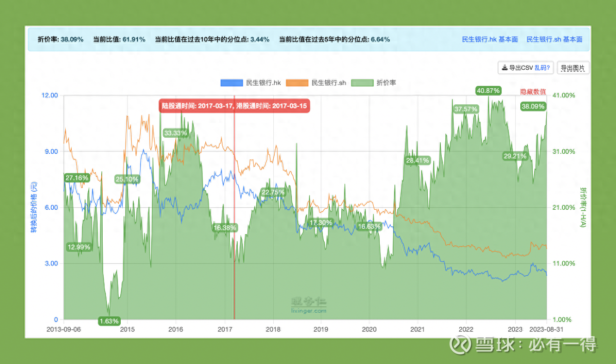
Task: Click the 38.09% label near chart's right edge
Action: tap(533, 106)
